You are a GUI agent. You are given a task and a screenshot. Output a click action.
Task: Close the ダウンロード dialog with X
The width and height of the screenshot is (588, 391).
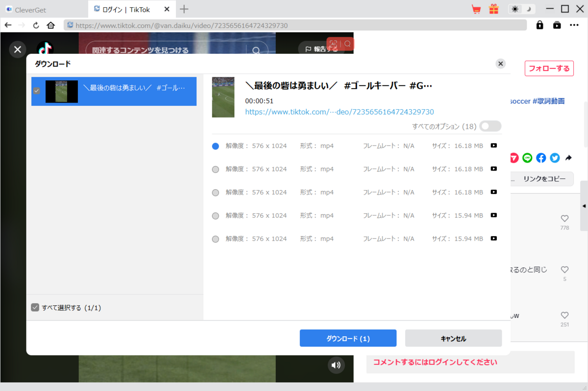point(500,64)
